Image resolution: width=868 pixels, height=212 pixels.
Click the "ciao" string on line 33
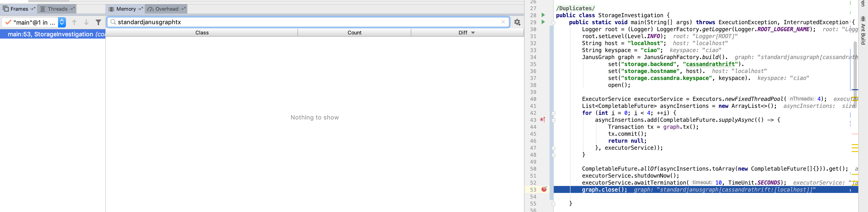pos(650,50)
